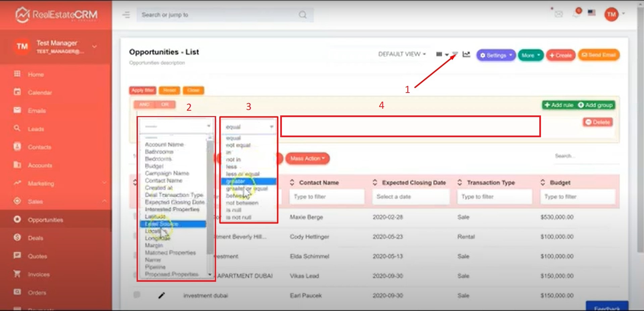Viewport: 644px width, 311px height.
Task: Click the green Add rule button
Action: (559, 105)
